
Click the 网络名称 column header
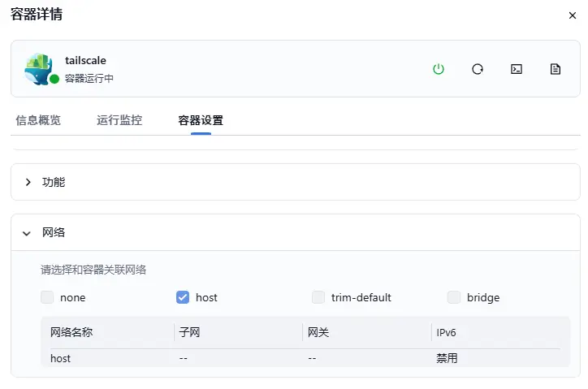(71, 332)
